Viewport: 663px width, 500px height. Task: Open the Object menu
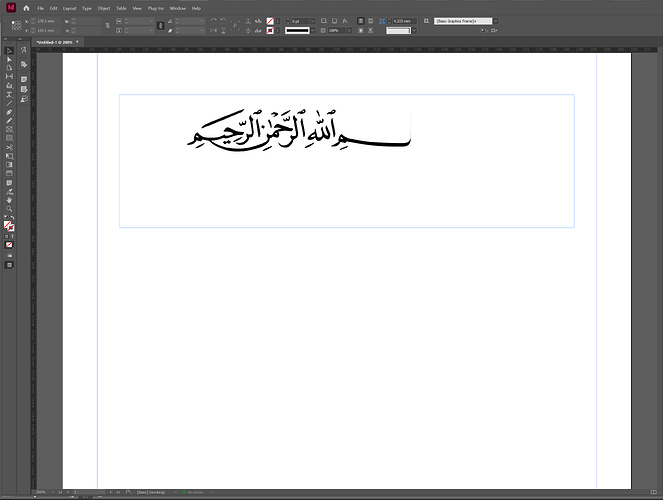(104, 8)
